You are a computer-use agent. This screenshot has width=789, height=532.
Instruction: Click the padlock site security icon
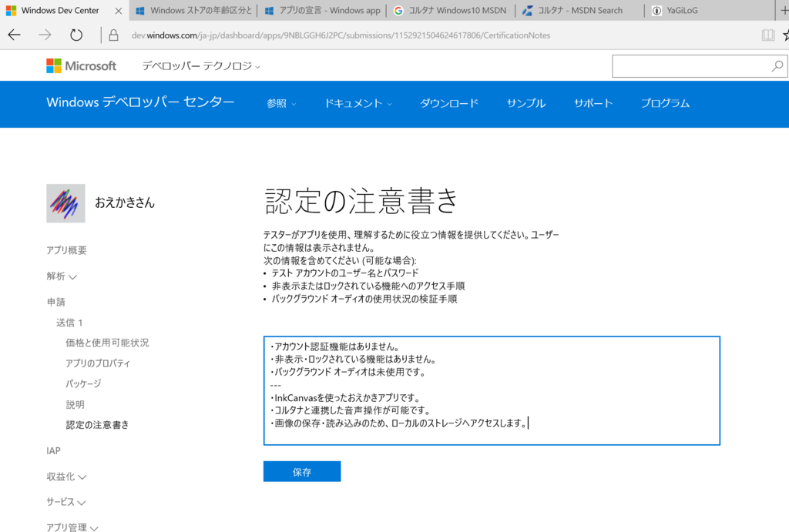pyautogui.click(x=114, y=35)
